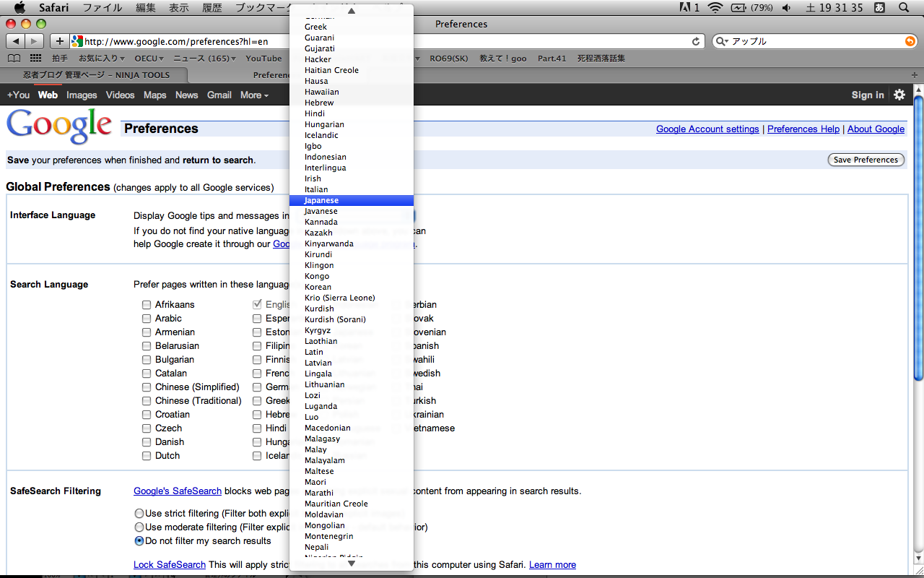Choose Latin from the language list
The width and height of the screenshot is (924, 578).
click(x=352, y=352)
